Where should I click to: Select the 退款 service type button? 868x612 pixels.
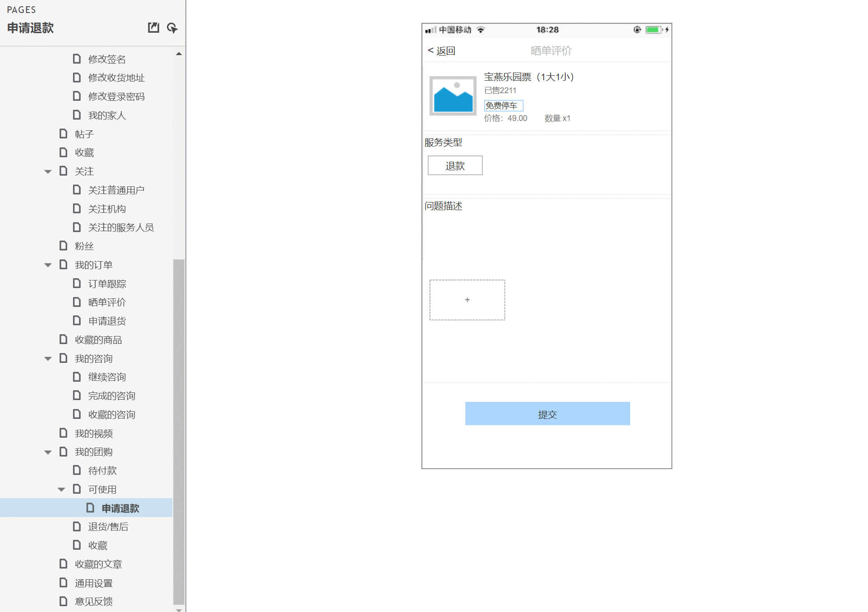[x=455, y=166]
